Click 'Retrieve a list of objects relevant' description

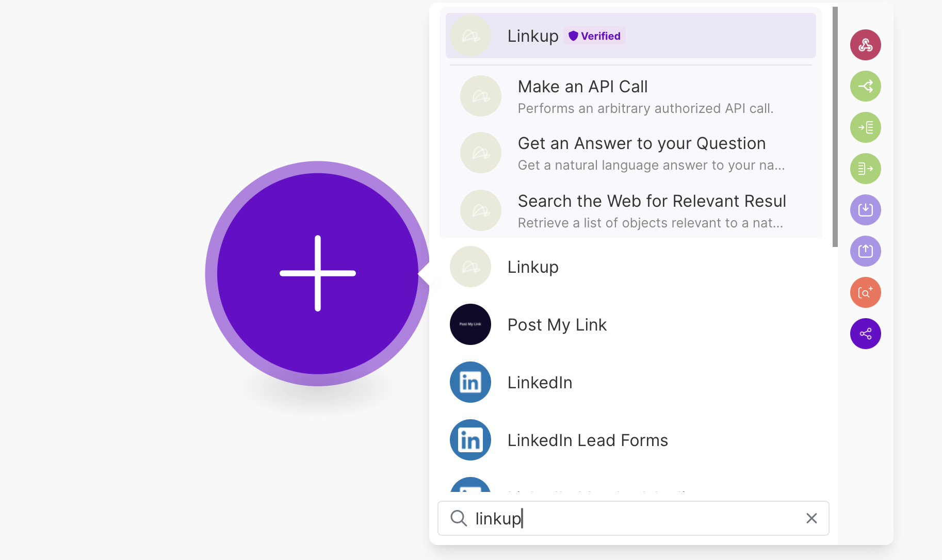point(651,223)
